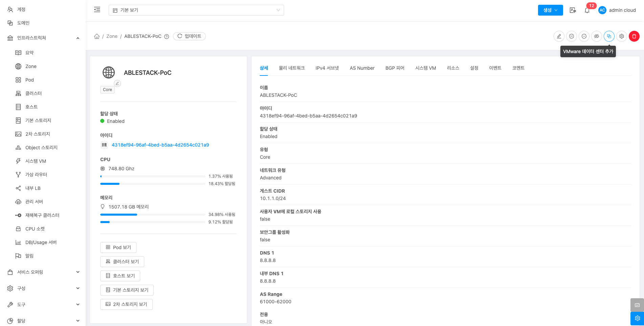Click the Pod 보기 button
The image size is (644, 326).
point(118,247)
